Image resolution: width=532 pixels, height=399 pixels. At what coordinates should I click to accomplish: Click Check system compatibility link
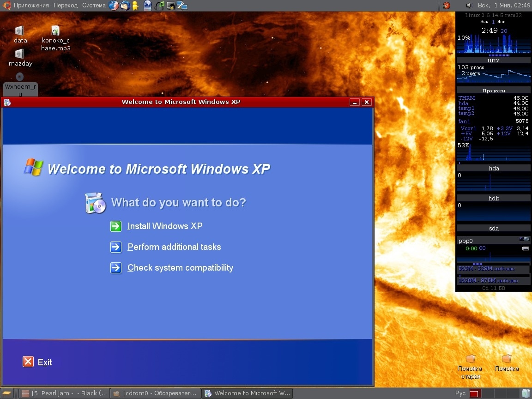(180, 268)
